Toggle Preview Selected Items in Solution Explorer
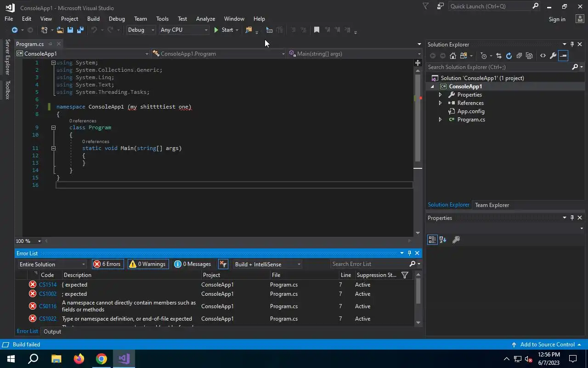Image resolution: width=588 pixels, height=368 pixels. pyautogui.click(x=563, y=56)
